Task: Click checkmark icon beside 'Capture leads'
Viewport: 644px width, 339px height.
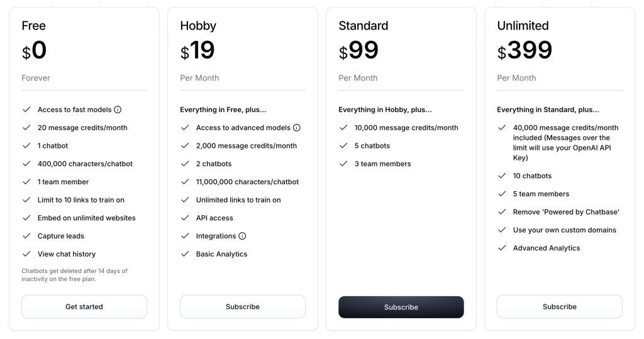Action: (x=26, y=236)
